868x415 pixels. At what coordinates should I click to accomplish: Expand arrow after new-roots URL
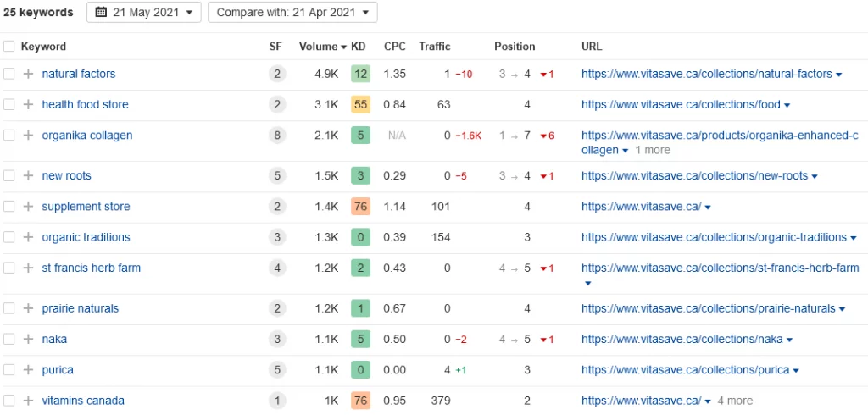click(x=814, y=177)
